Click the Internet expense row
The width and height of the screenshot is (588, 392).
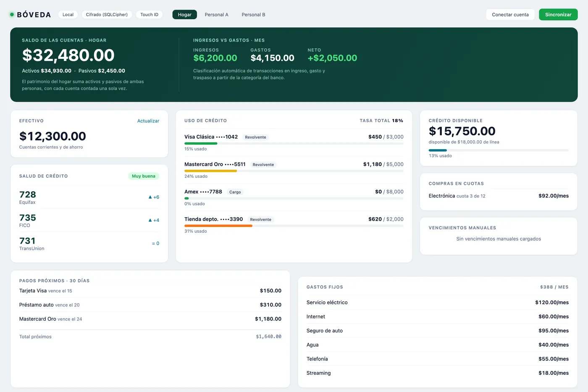tap(438, 316)
